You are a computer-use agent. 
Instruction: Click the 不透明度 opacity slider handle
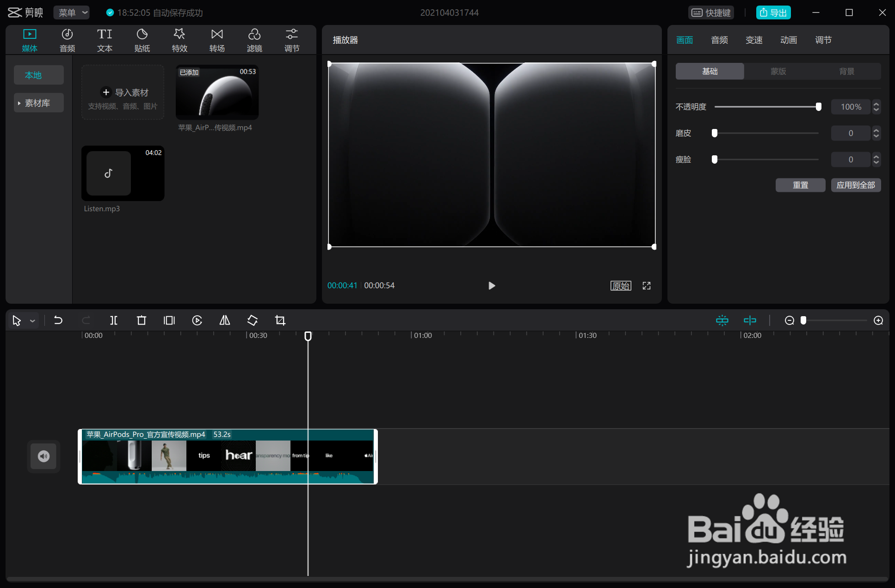pos(818,107)
